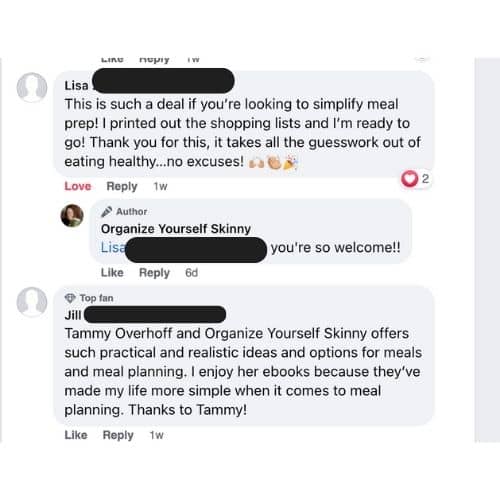Screen dimensions: 500x500
Task: Click the tagged Lisa mention in reply
Action: 113,248
